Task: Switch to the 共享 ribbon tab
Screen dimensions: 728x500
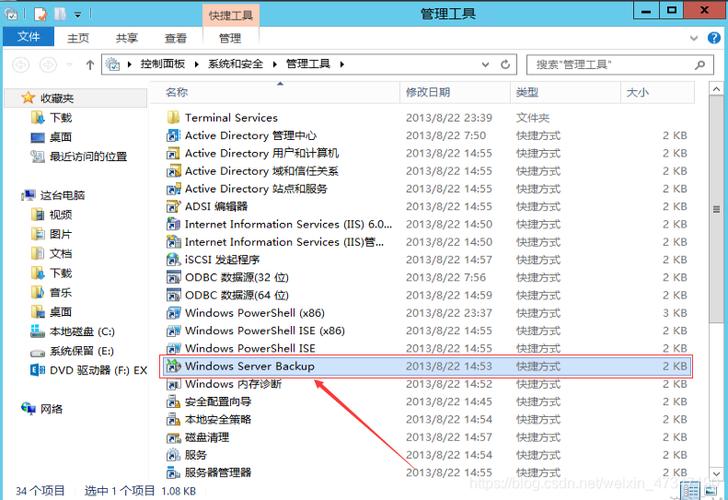Action: point(127,38)
